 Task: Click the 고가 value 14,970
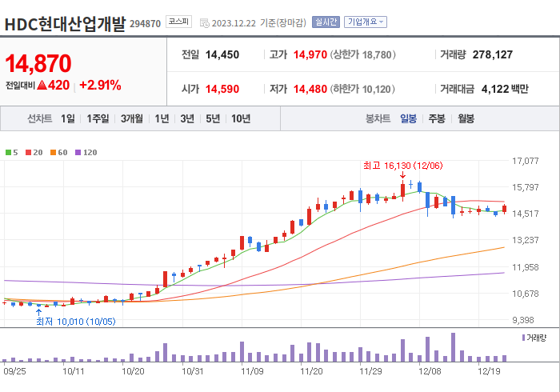point(310,54)
